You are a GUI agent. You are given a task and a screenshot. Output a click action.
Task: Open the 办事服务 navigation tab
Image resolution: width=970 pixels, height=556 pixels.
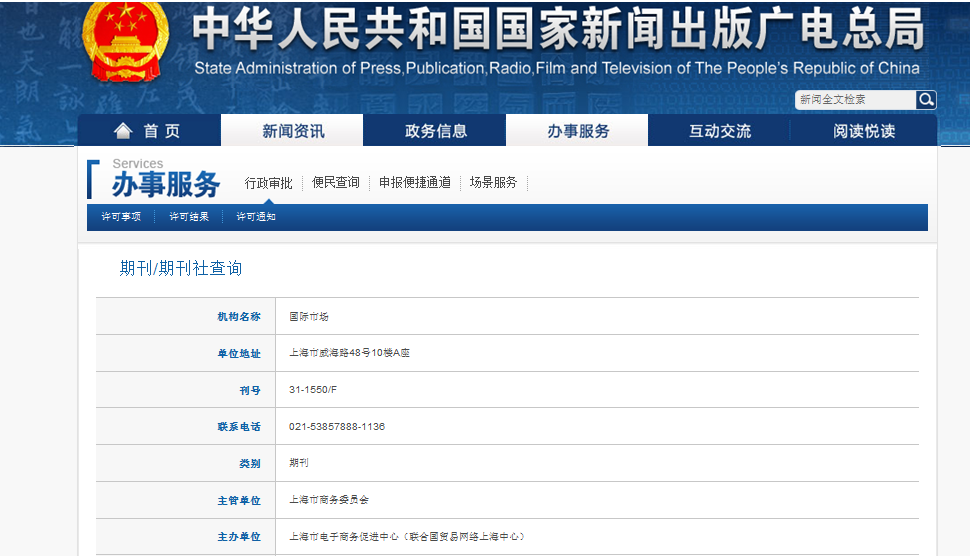[x=577, y=130]
